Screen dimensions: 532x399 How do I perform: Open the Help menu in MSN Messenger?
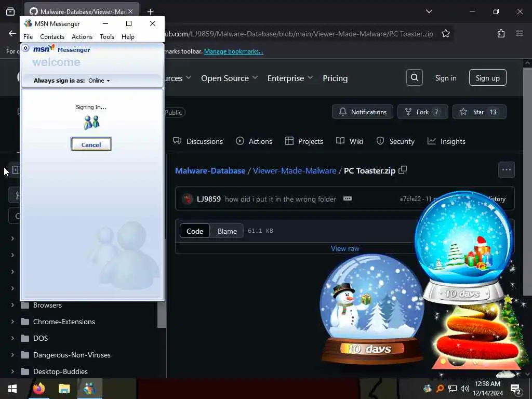point(128,37)
